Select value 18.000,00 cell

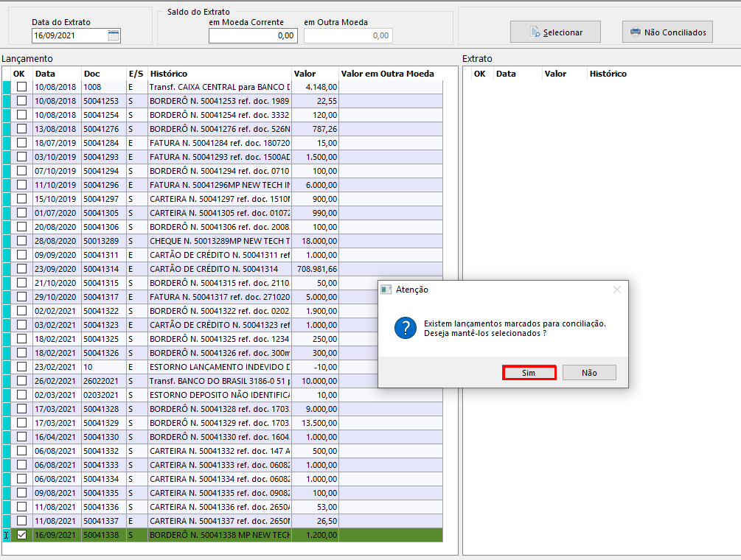click(x=316, y=241)
